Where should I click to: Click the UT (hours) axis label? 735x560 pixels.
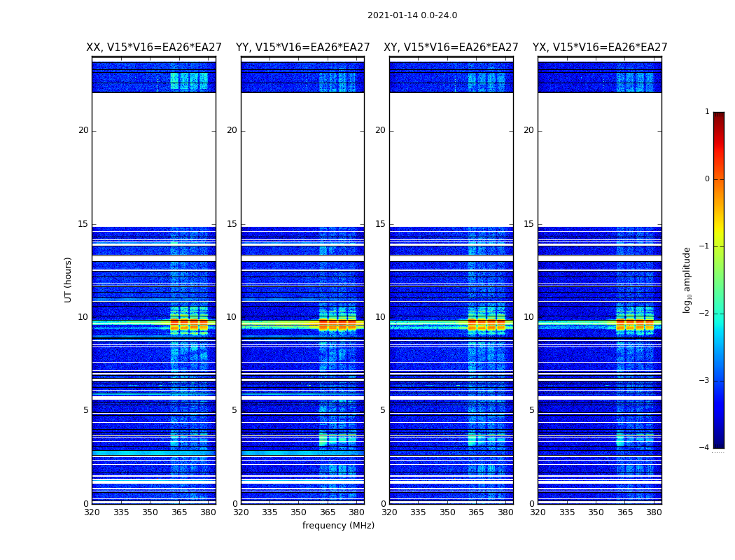[x=68, y=280]
